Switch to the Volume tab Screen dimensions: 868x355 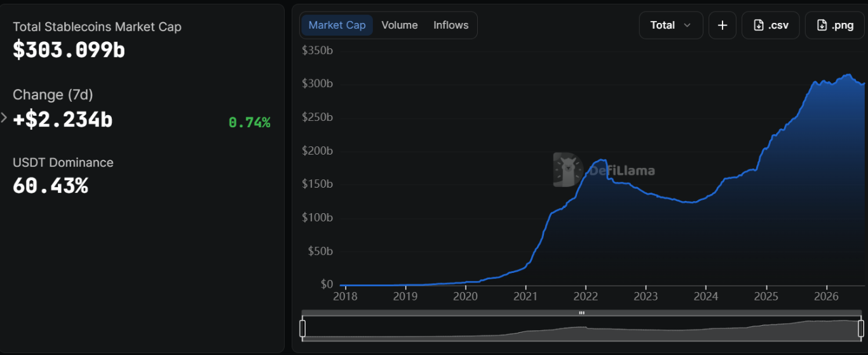point(400,25)
